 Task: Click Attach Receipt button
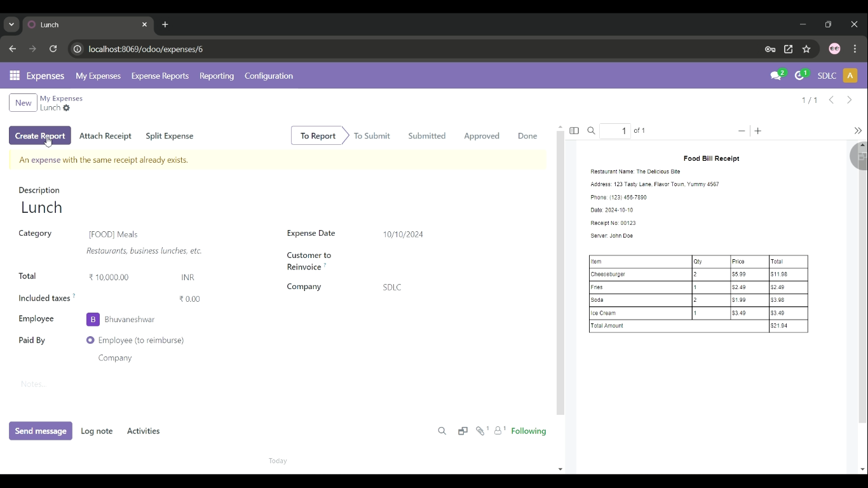pos(105,136)
